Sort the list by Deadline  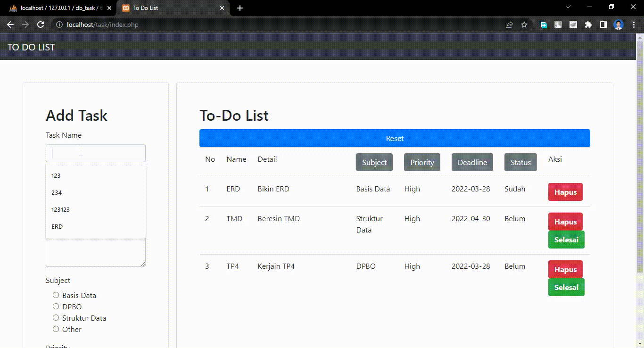472,162
